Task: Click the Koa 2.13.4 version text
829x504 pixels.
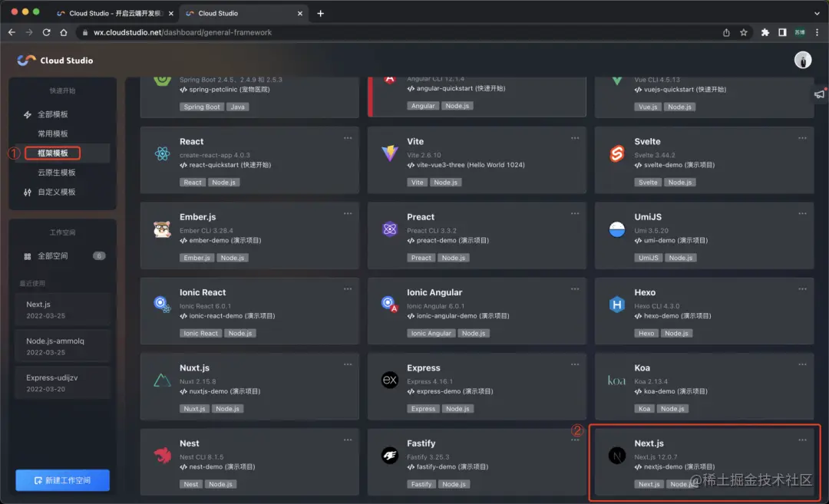Action: pos(651,381)
